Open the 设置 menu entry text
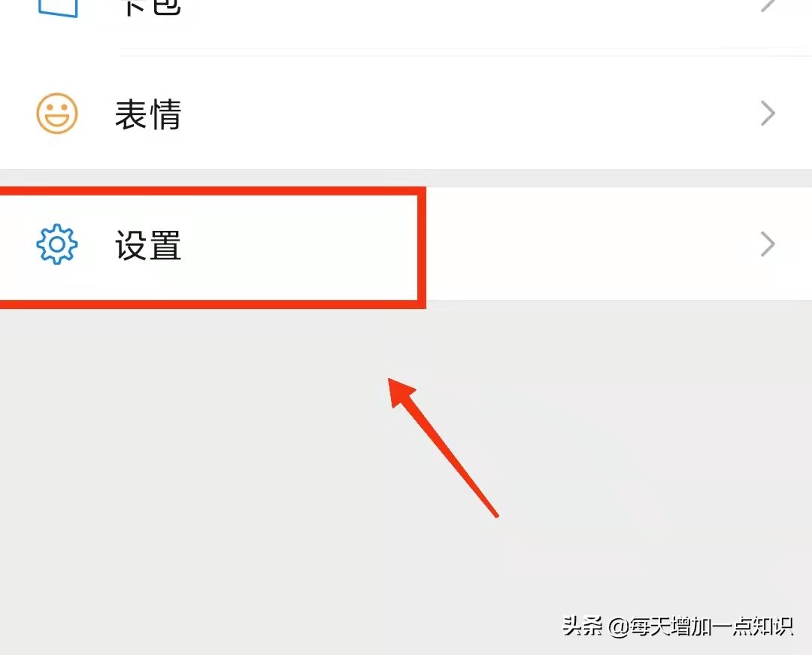This screenshot has height=655, width=812. click(148, 245)
